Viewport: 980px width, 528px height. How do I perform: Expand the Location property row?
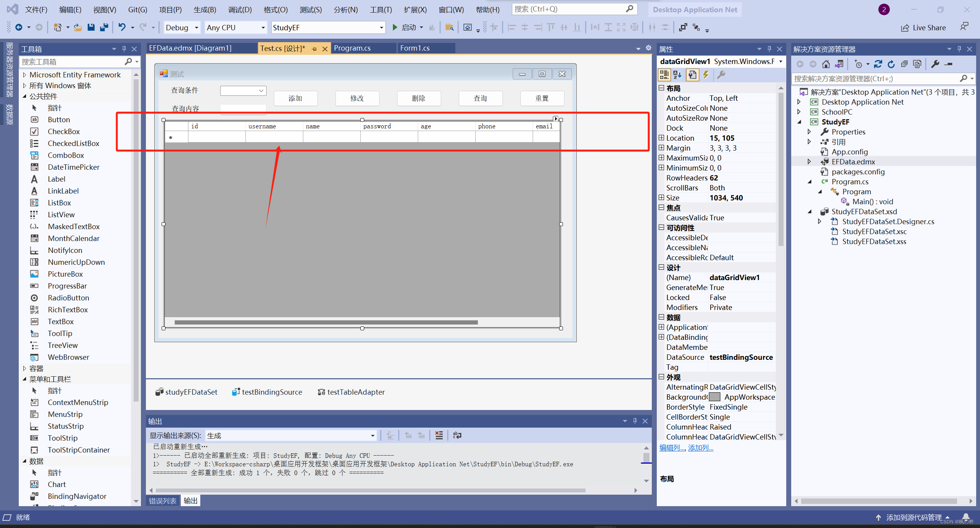tap(661, 138)
